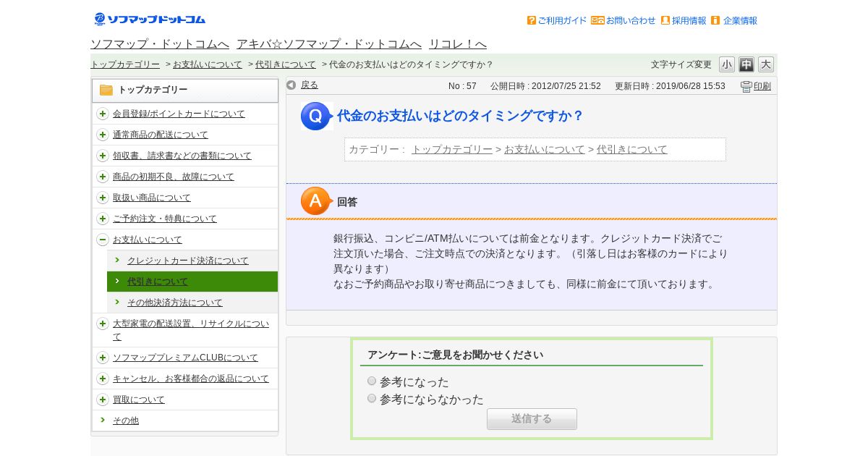Click the Sofmap.com logo
The image size is (868, 456).
pos(150,19)
